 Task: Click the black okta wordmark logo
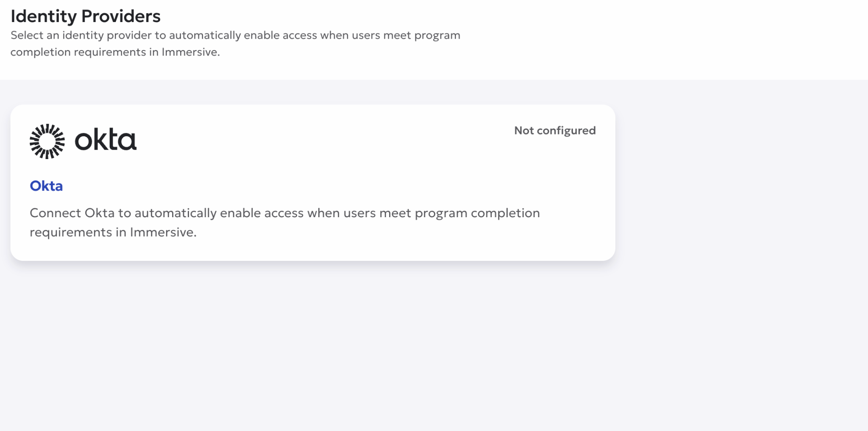106,140
